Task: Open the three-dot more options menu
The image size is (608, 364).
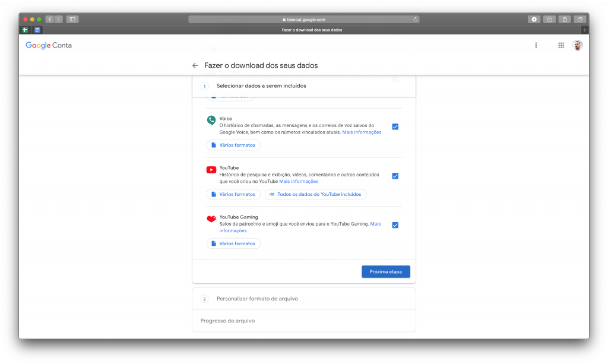Action: click(x=536, y=45)
